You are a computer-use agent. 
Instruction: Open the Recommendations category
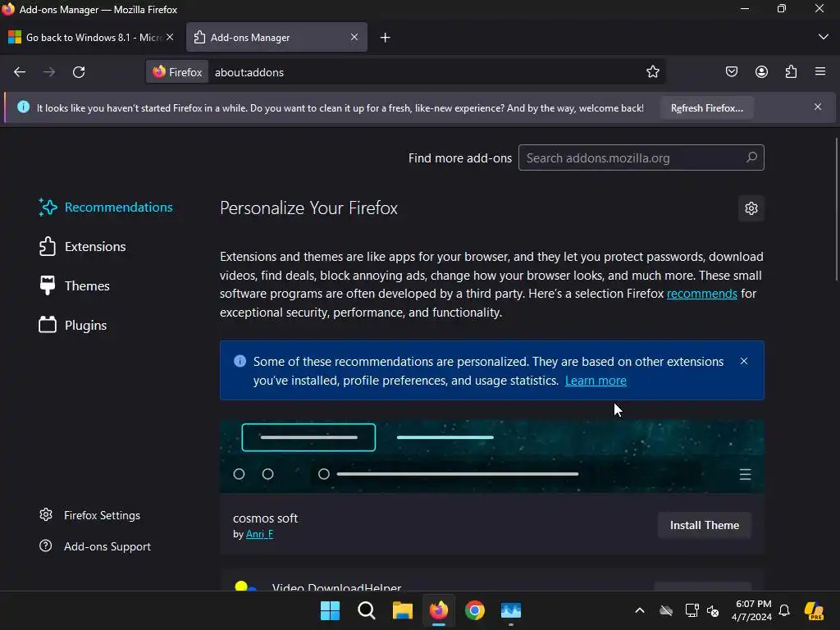(106, 208)
